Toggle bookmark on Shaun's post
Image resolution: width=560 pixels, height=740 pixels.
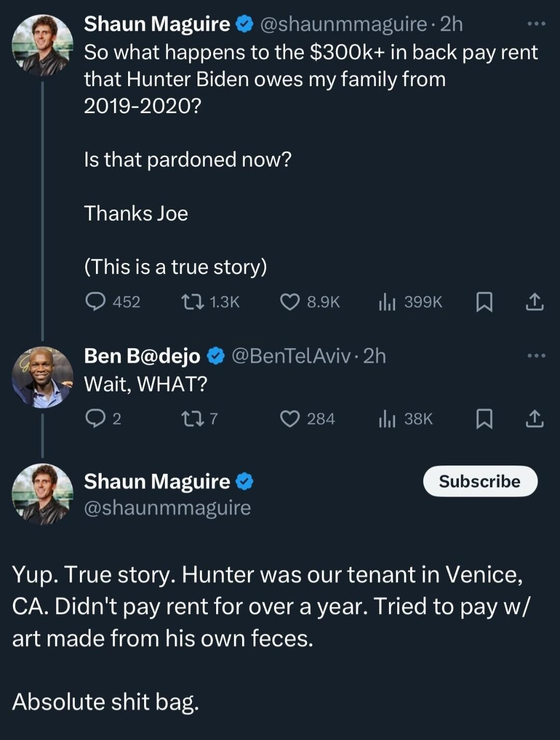pos(484,303)
